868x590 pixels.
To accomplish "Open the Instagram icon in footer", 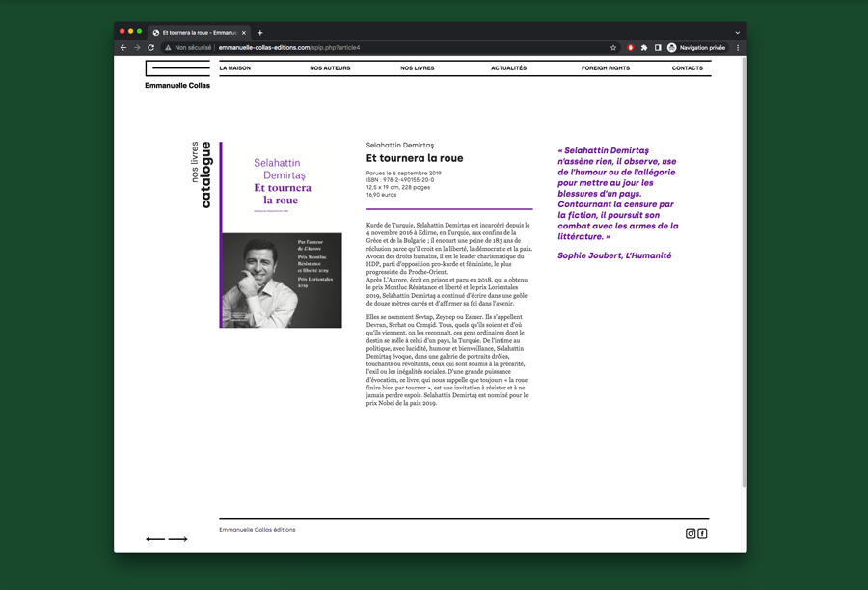I will pos(691,533).
